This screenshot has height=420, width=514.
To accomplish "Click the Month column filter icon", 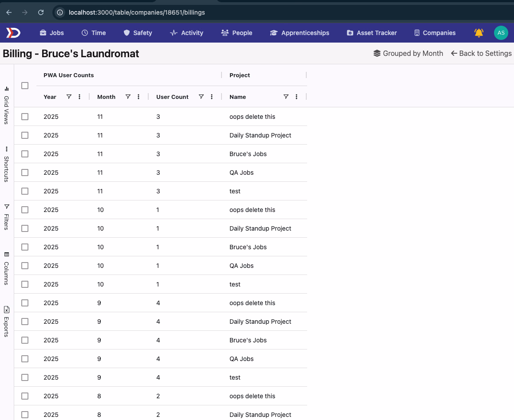I will pyautogui.click(x=128, y=97).
